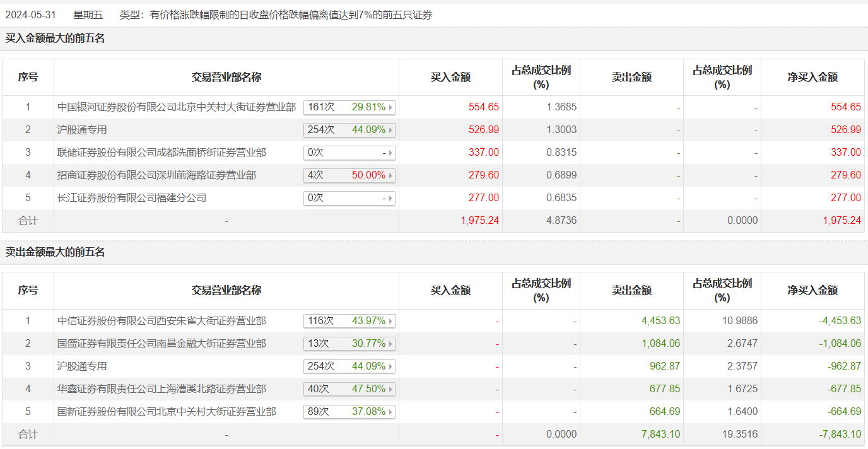
Task: Click 招商证券深圳前海路证券营业部 name
Action: 156,175
